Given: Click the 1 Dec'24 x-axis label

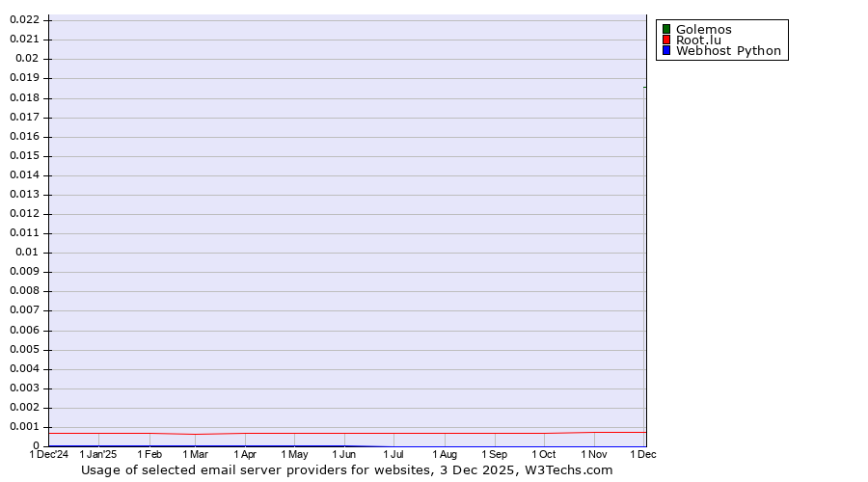Looking at the screenshot, I should click(x=49, y=454).
